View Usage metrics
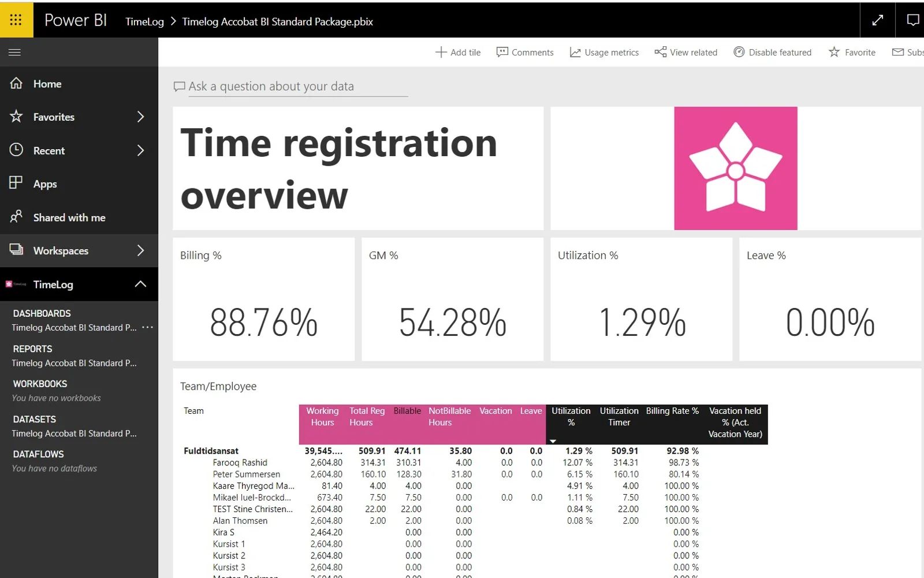Screen dimensions: 924x578 point(604,52)
